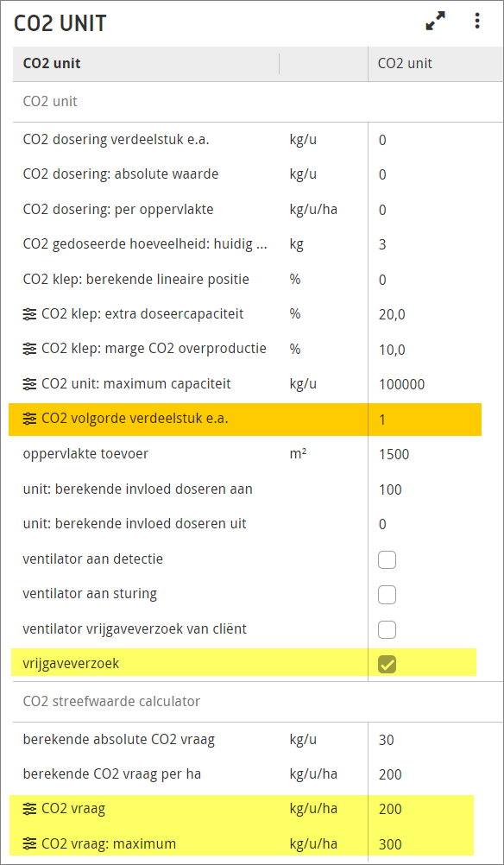Click settings icon beside CO2 volgorde verdeelstuk e.a.
504x865 pixels.
coord(29,420)
